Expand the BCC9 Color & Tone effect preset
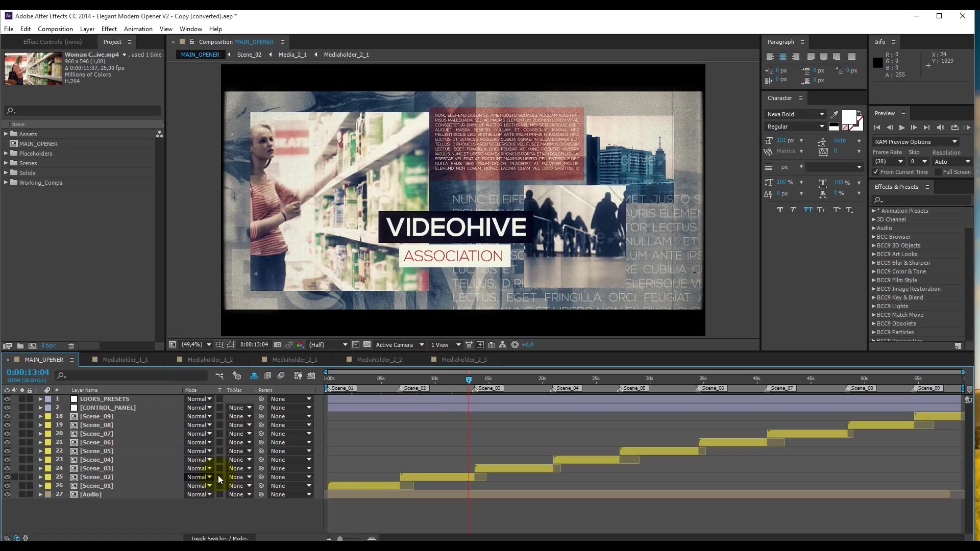The height and width of the screenshot is (551, 980). point(874,271)
